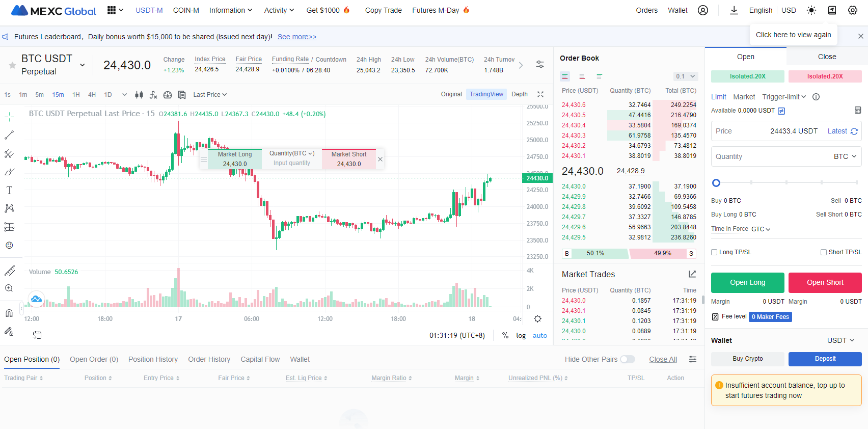Toggle light/dark theme sun icon
Viewport: 868px width, 429px height.
pyautogui.click(x=811, y=10)
